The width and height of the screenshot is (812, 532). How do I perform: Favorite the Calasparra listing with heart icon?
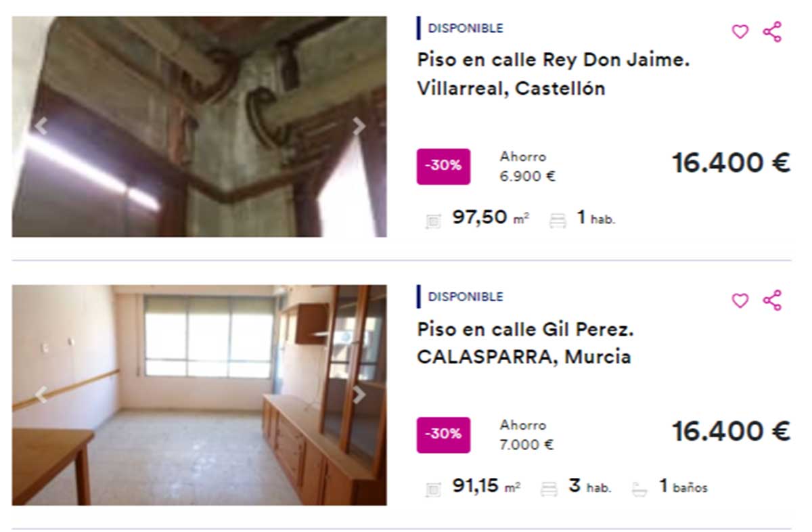[x=740, y=301]
